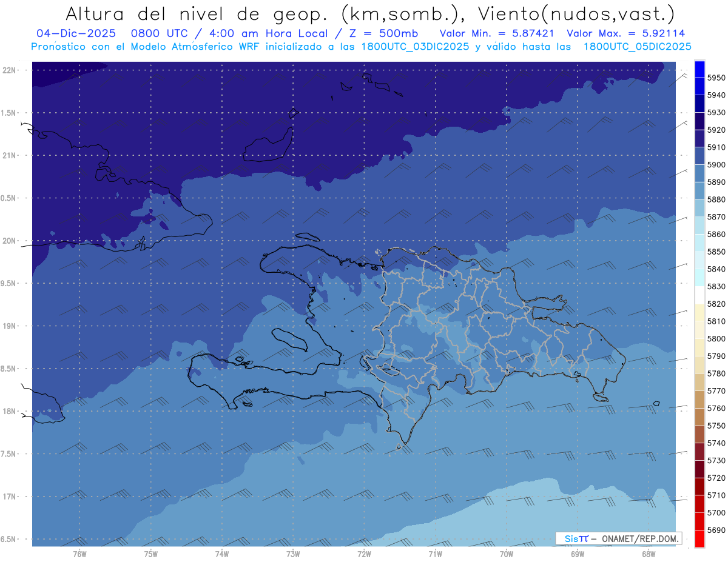Image resolution: width=728 pixels, height=562 pixels.
Task: Click the '20N' latitude label
Action: point(9,241)
